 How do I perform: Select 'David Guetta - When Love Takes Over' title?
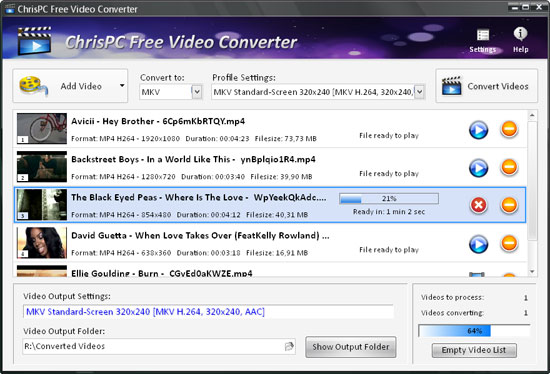click(200, 235)
